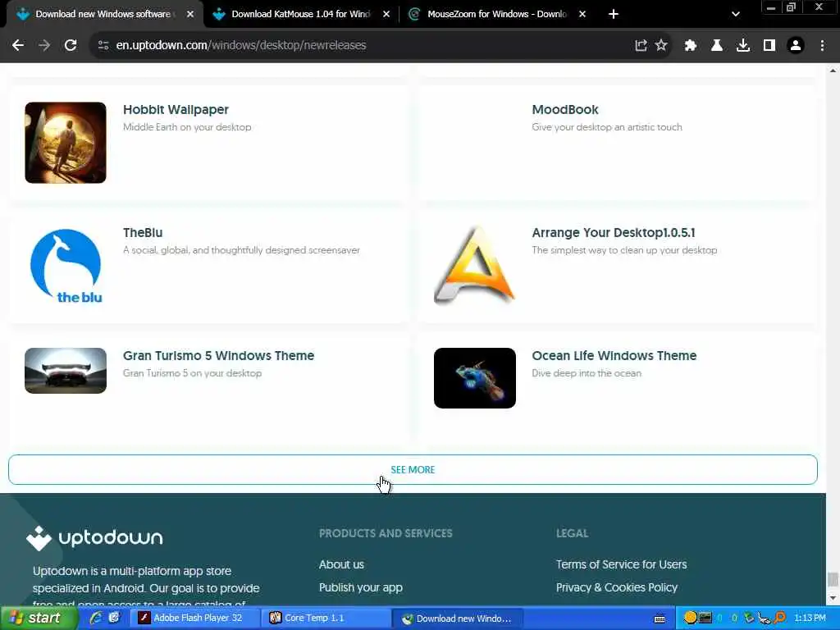Open Gran Turismo 5 theme thumbnail
840x630 pixels.
(x=66, y=371)
